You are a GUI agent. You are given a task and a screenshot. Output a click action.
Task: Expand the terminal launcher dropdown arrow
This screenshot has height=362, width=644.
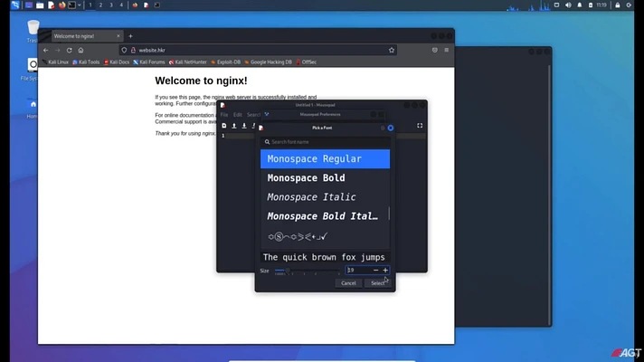click(80, 5)
